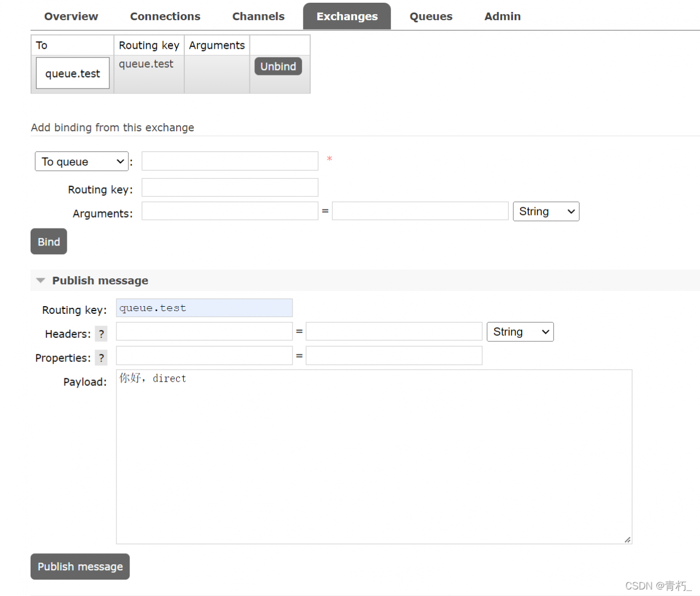
Task: Click the Unbind button
Action: coord(278,66)
